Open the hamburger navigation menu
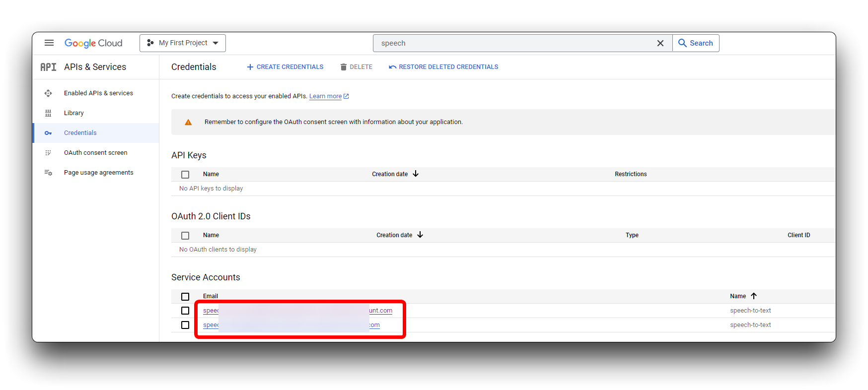 (x=49, y=43)
